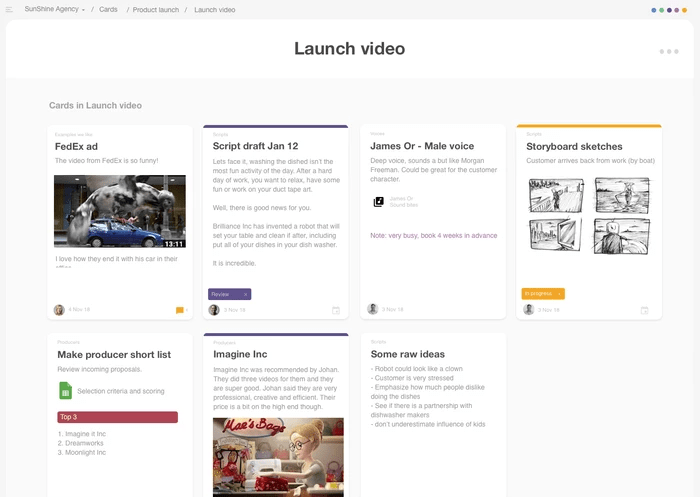Image resolution: width=700 pixels, height=497 pixels.
Task: Open the Selection criteria and scoring spreadsheet
Action: point(66,390)
